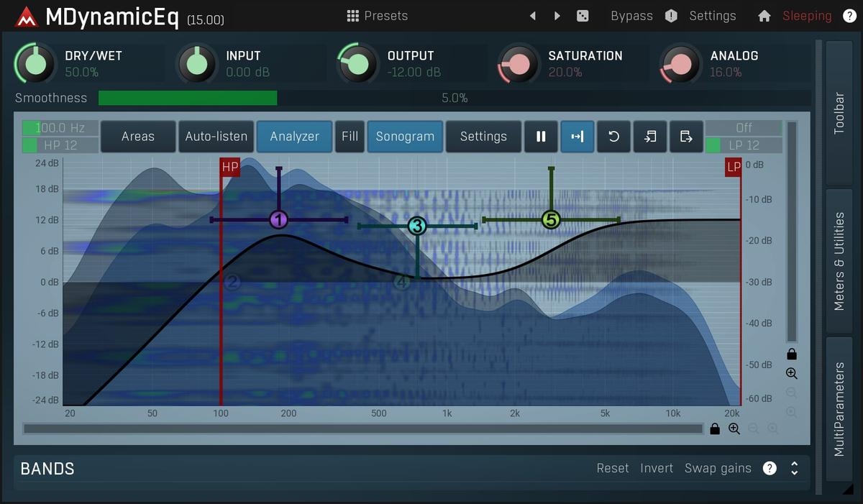Toggle lock icon right of graph
863x504 pixels.
pos(792,354)
